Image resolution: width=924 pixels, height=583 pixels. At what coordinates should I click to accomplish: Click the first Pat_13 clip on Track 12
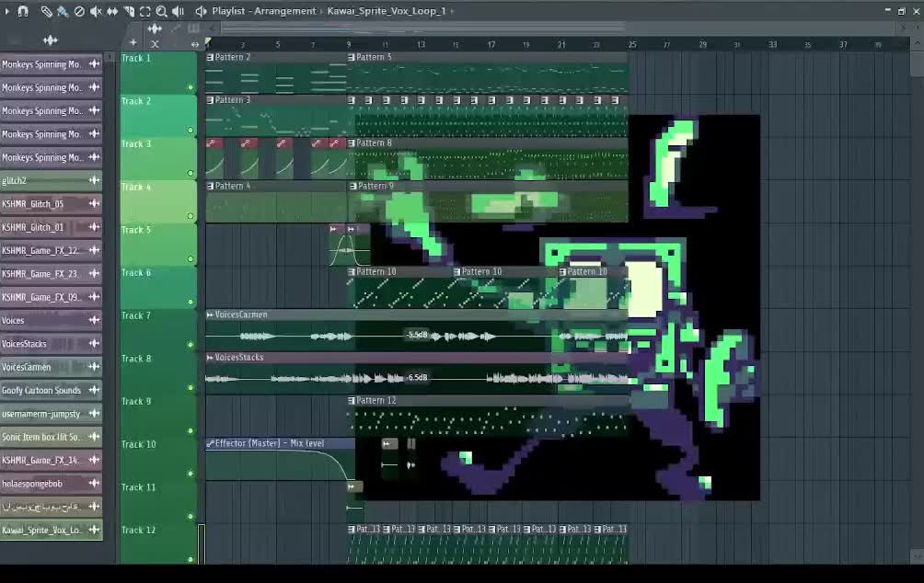364,543
